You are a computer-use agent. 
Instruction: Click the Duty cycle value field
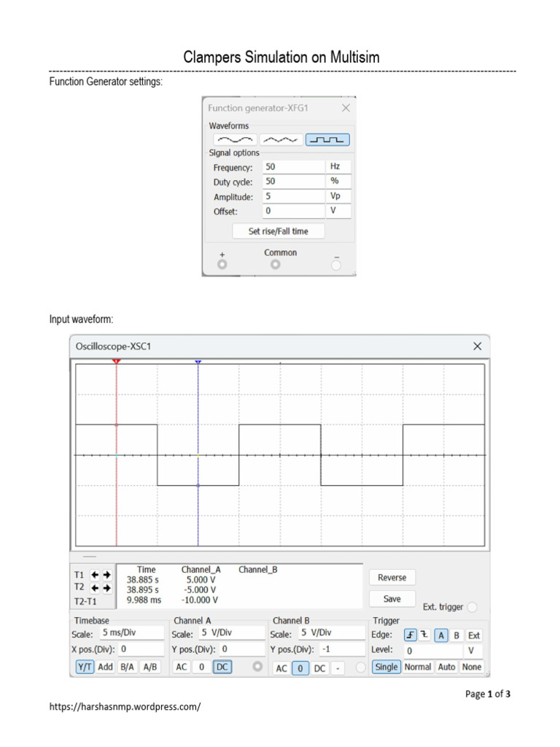coord(294,181)
